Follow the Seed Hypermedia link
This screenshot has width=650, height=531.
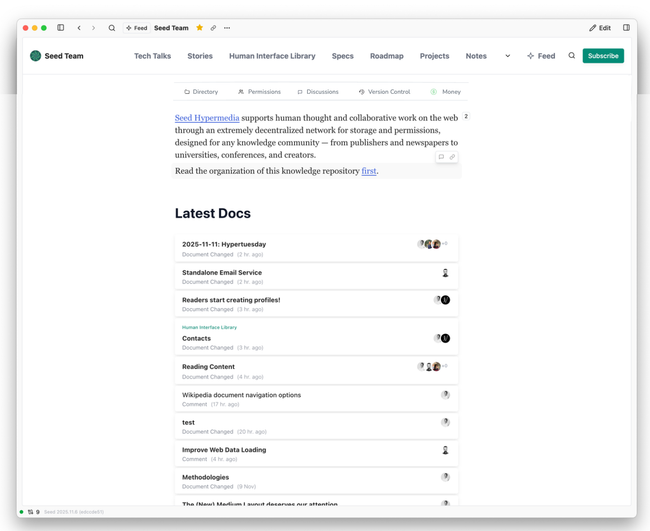(207, 118)
